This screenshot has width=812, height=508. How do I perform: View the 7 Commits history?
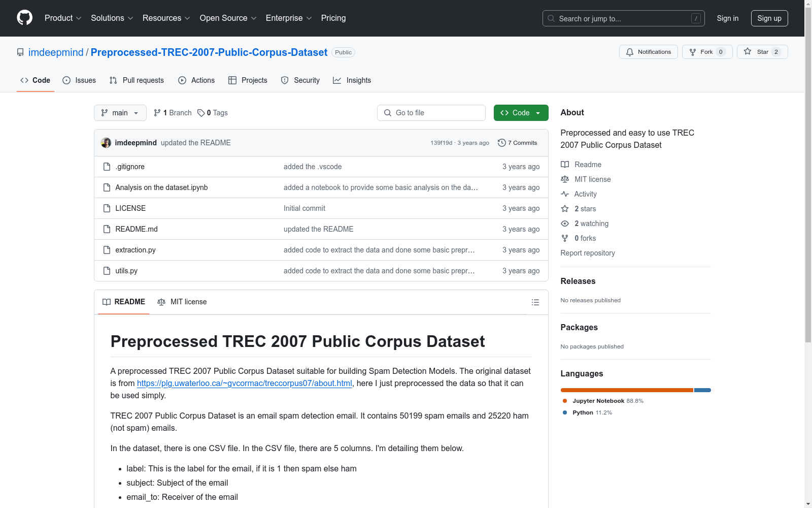click(x=518, y=143)
